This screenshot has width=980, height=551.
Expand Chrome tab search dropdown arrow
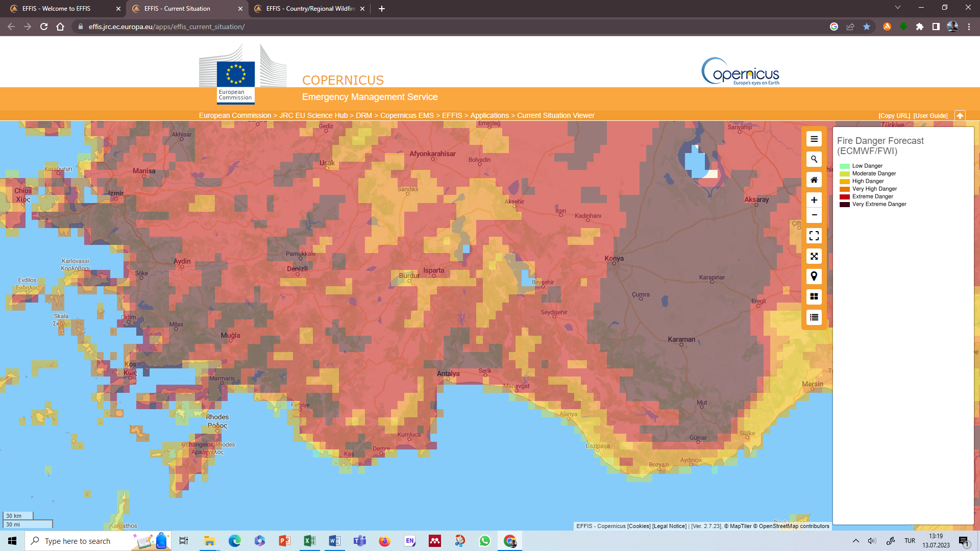point(898,8)
